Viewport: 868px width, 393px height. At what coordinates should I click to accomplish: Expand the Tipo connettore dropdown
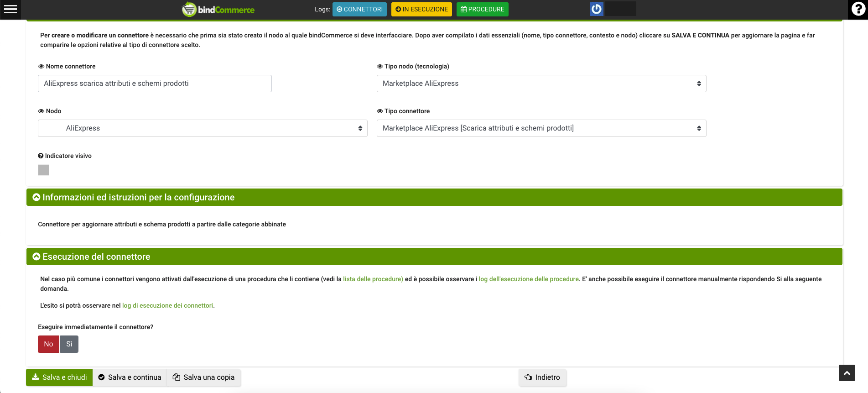[541, 128]
